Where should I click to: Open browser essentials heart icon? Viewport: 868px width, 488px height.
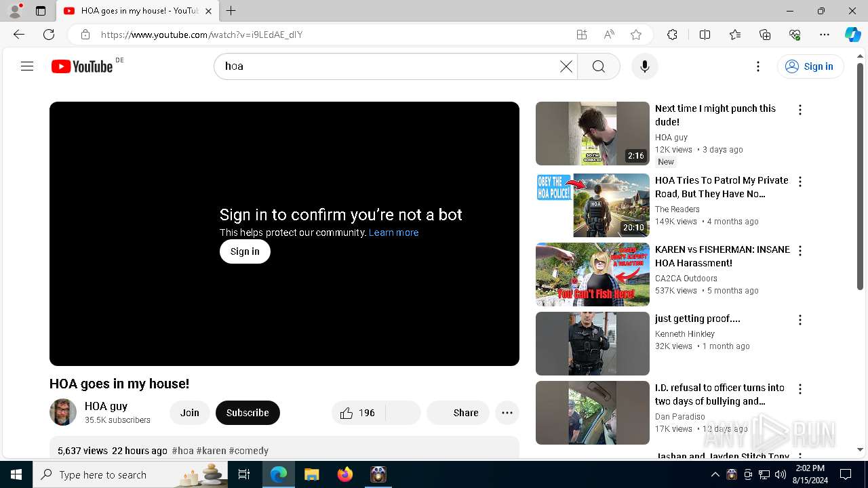(795, 35)
